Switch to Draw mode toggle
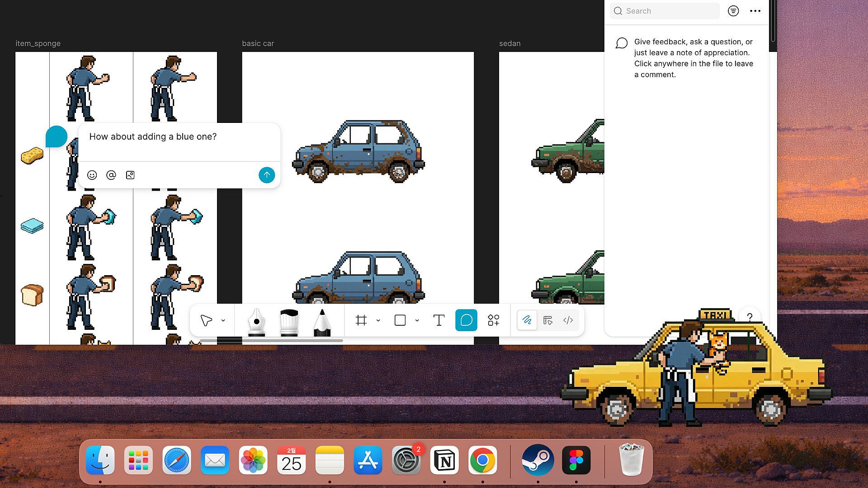 pyautogui.click(x=527, y=320)
